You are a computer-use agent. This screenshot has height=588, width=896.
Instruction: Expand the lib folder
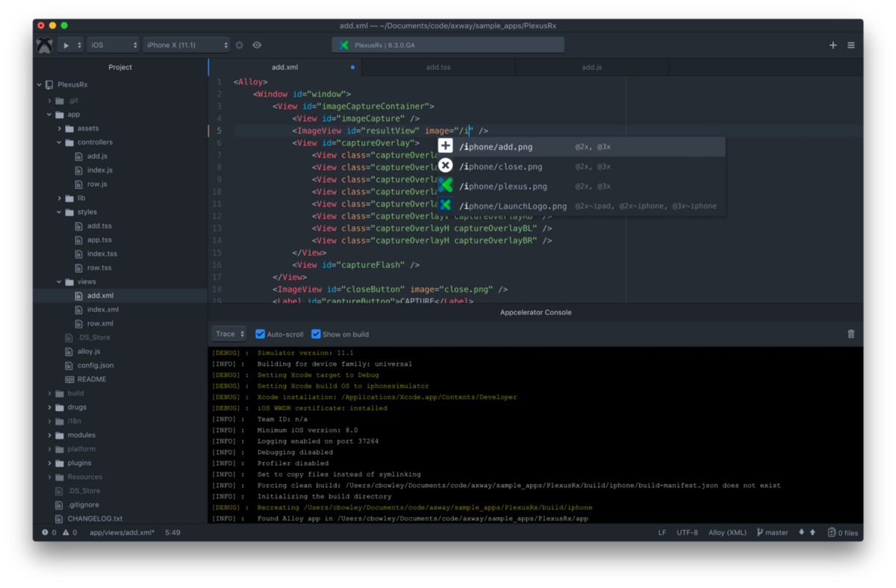tap(59, 198)
